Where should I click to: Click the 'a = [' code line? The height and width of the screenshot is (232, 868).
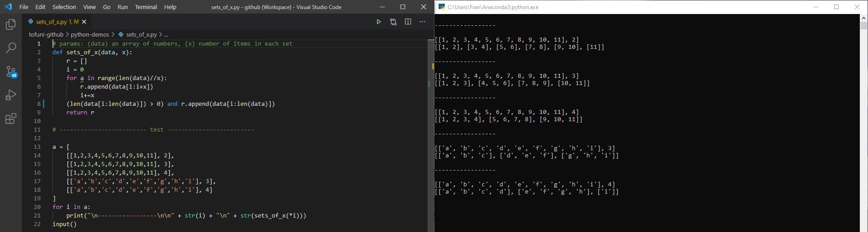click(61, 147)
